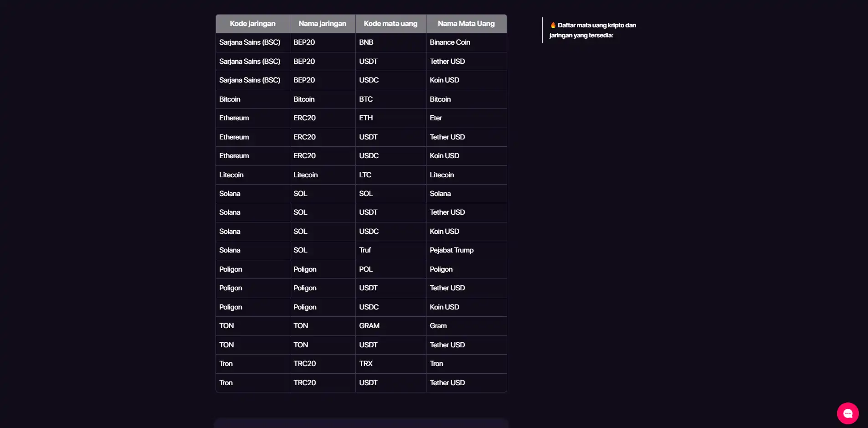This screenshot has width=868, height=428.
Task: Click 'Bitcoin' network code in the BTC row
Action: point(252,99)
